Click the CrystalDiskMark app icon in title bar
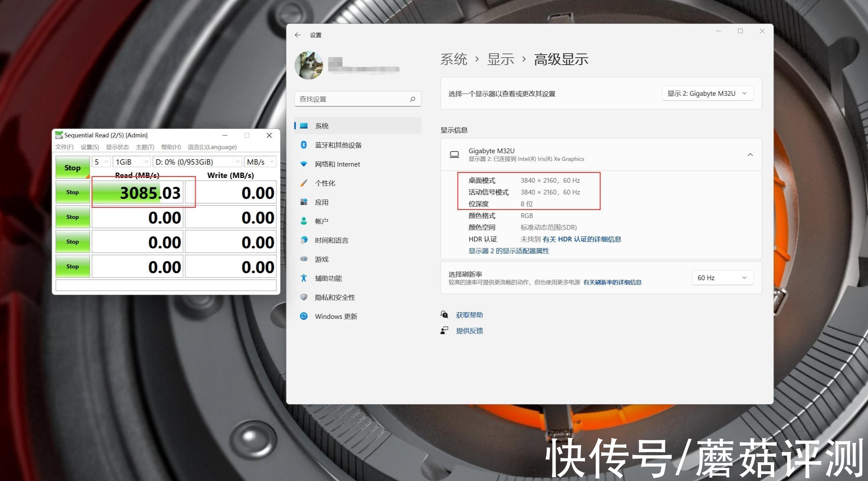The width and height of the screenshot is (868, 481). [x=59, y=135]
